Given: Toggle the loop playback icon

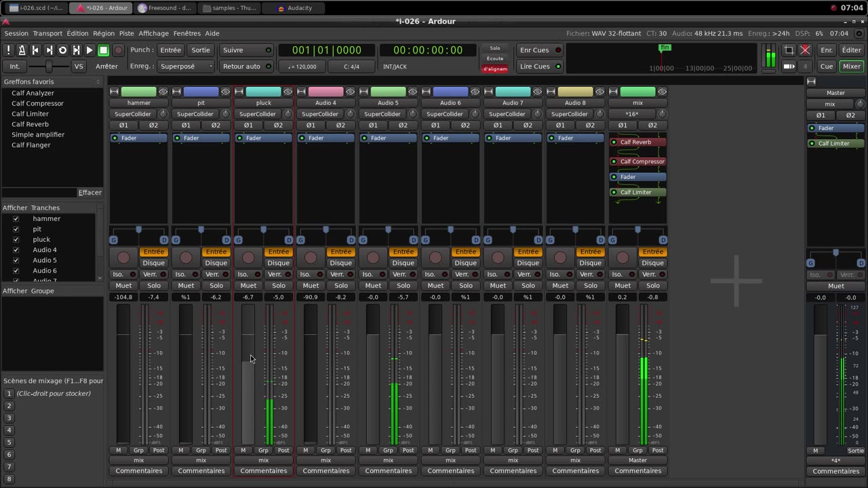Looking at the screenshot, I should [x=62, y=50].
